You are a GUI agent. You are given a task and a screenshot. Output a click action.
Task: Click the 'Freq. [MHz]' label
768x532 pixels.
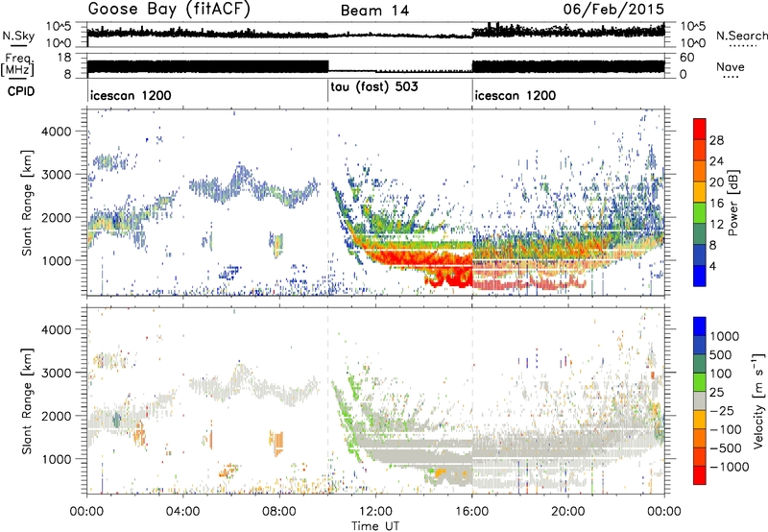coord(17,64)
